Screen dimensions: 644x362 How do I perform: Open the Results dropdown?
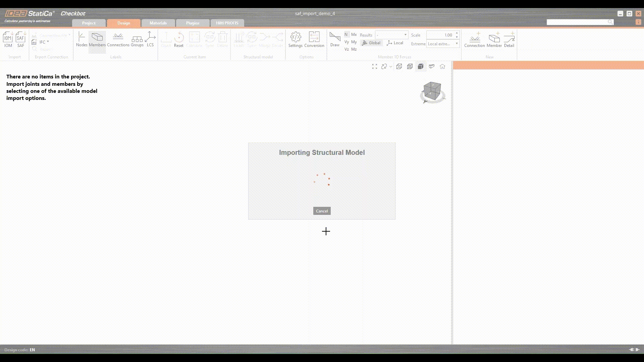tap(391, 35)
